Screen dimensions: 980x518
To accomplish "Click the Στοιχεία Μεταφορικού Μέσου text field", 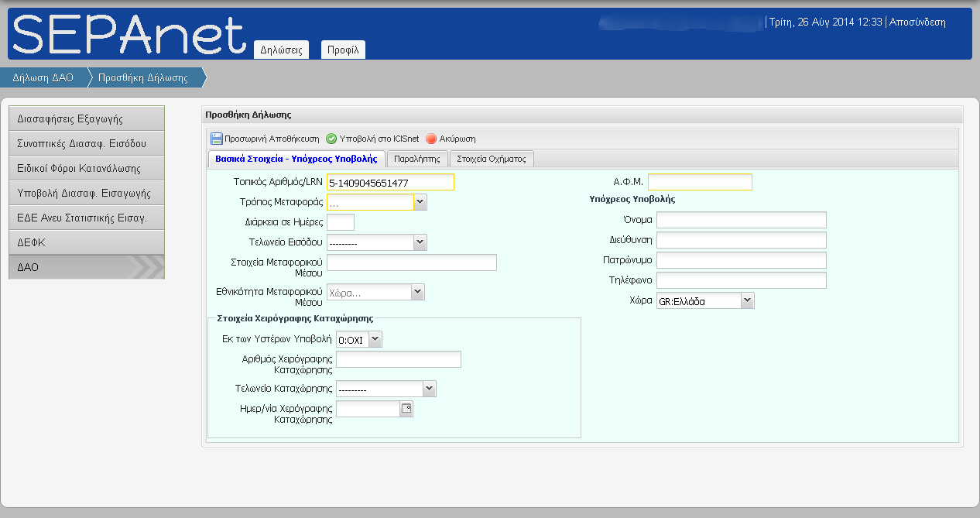I will pos(412,262).
